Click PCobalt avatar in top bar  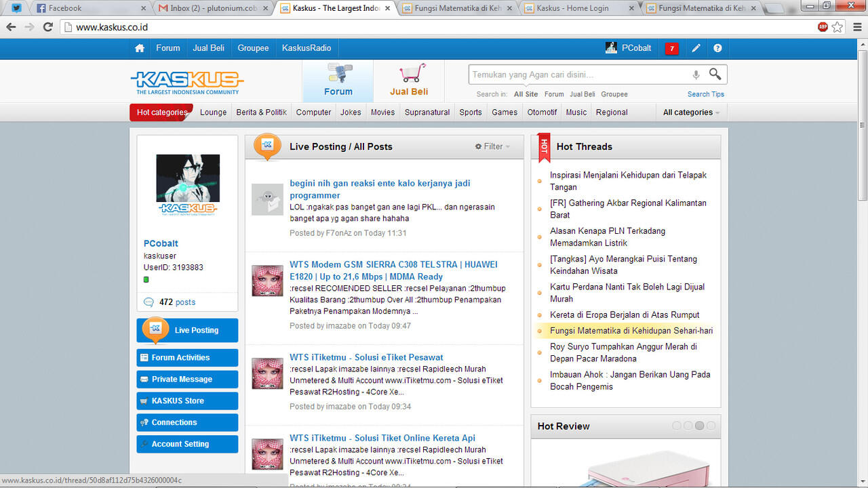pos(611,48)
